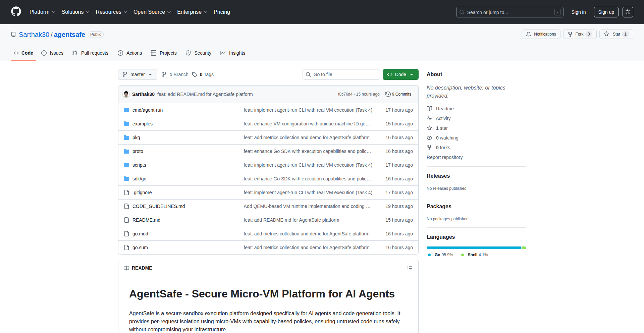
Task: Open the Sarthak30 owner profile link
Action: pos(34,35)
